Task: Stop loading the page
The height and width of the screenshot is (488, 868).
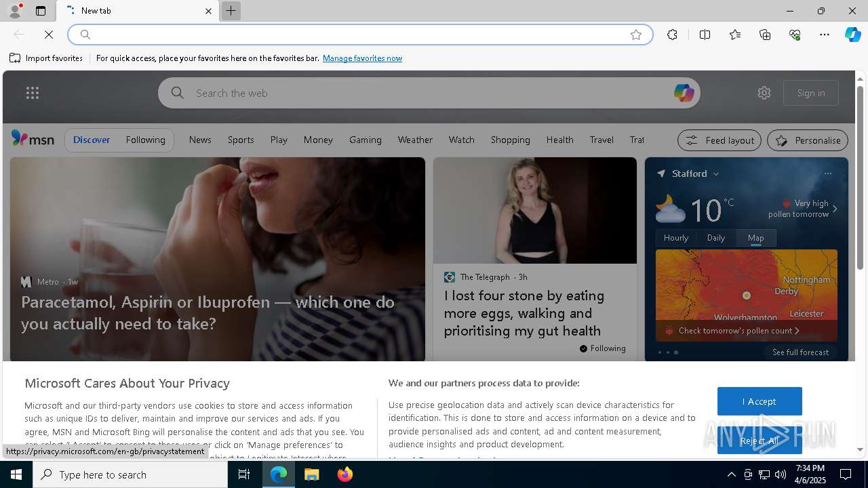Action: (x=49, y=35)
